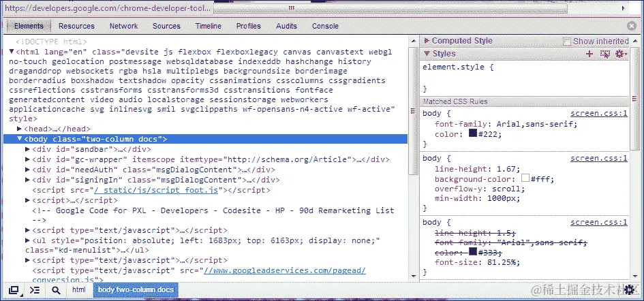644x301 pixels.
Task: Go to the Network tab
Action: pos(123,26)
